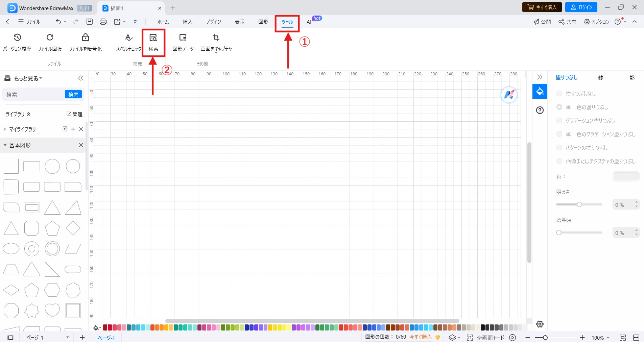Viewport: 644px width, 342px height.
Task: Pick the diamond shape in 基本図形
Action: (x=73, y=228)
